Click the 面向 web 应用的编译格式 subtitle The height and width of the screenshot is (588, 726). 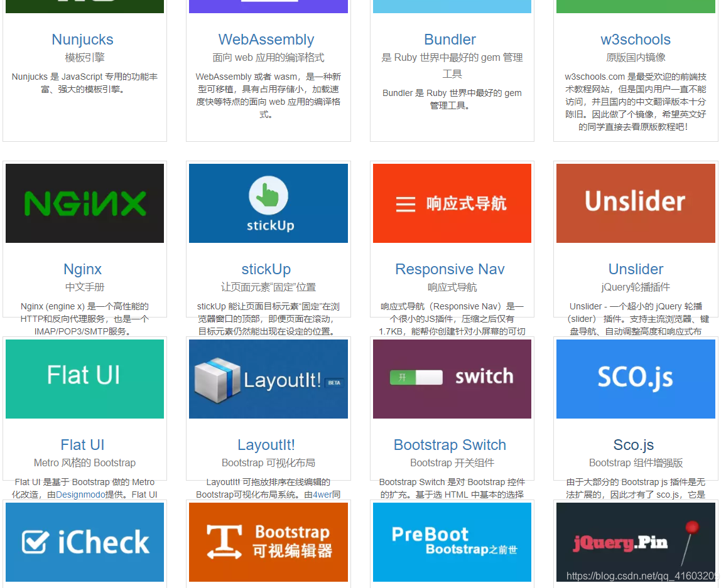[269, 57]
